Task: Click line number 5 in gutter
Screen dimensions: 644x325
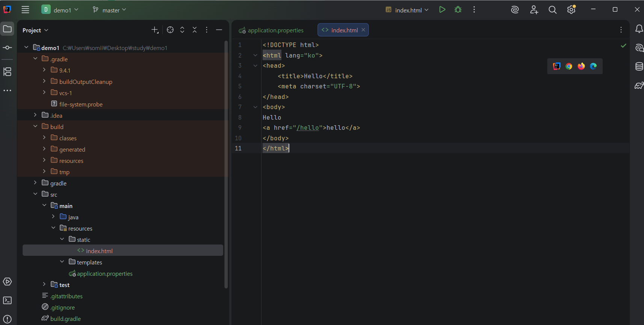Action: 240,87
